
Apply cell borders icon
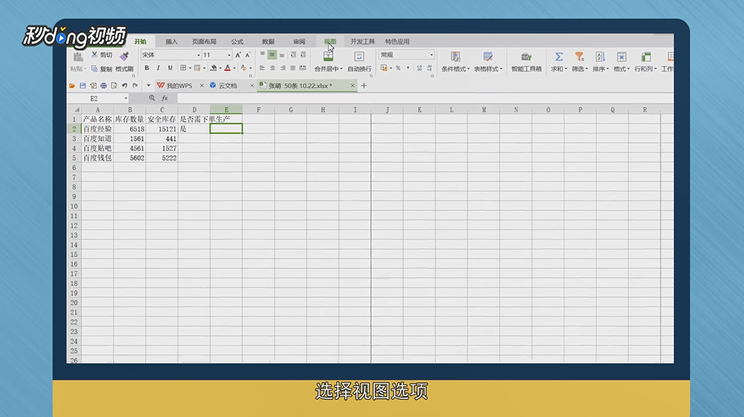(x=183, y=68)
